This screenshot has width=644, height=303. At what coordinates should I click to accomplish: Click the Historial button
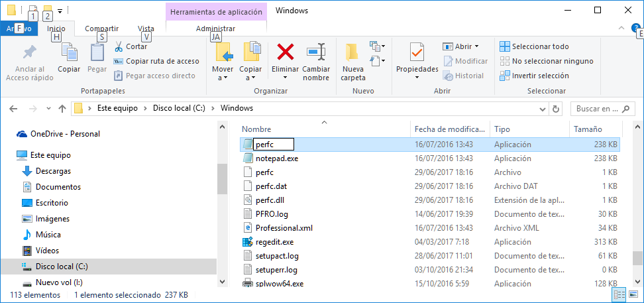pos(464,76)
